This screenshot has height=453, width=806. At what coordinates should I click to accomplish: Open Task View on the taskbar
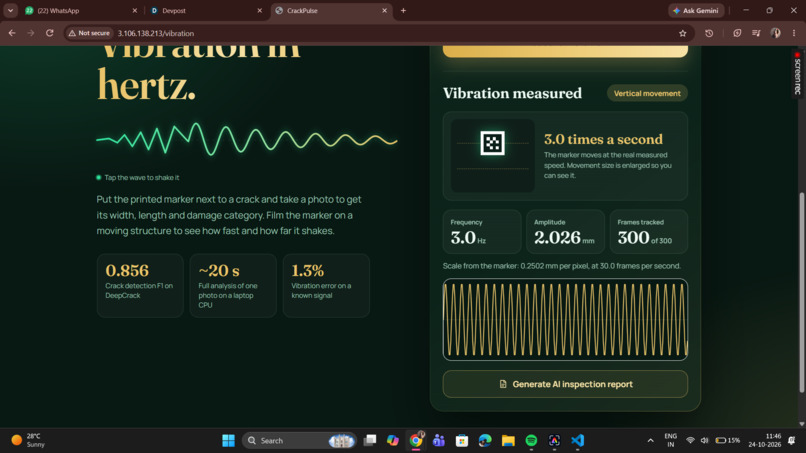[x=370, y=441]
